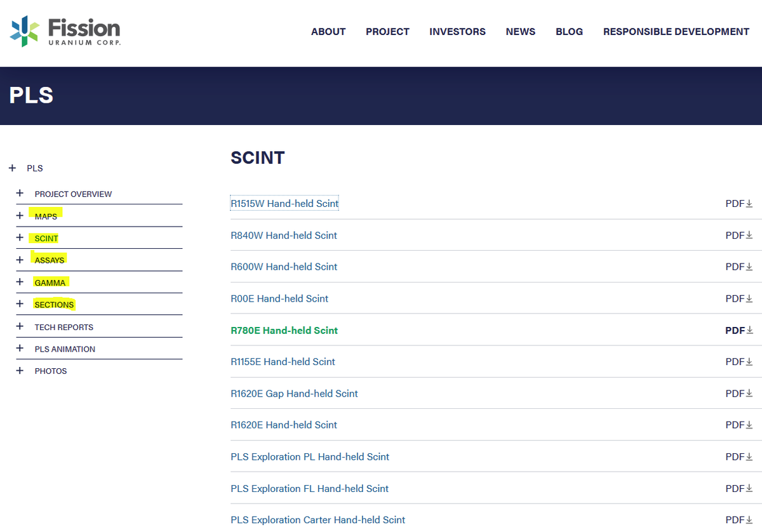Open the RESPONSIBLE DEVELOPMENT menu
This screenshot has width=762, height=532.
coord(676,32)
